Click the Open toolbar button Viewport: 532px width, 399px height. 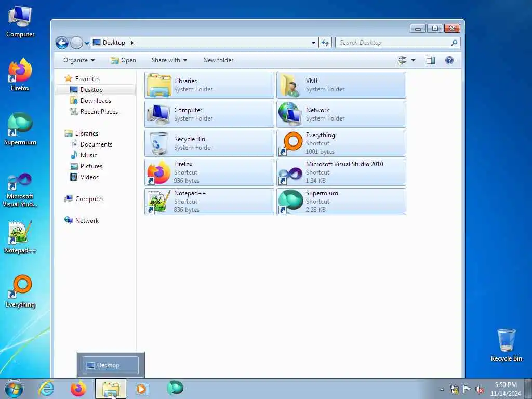(x=124, y=60)
